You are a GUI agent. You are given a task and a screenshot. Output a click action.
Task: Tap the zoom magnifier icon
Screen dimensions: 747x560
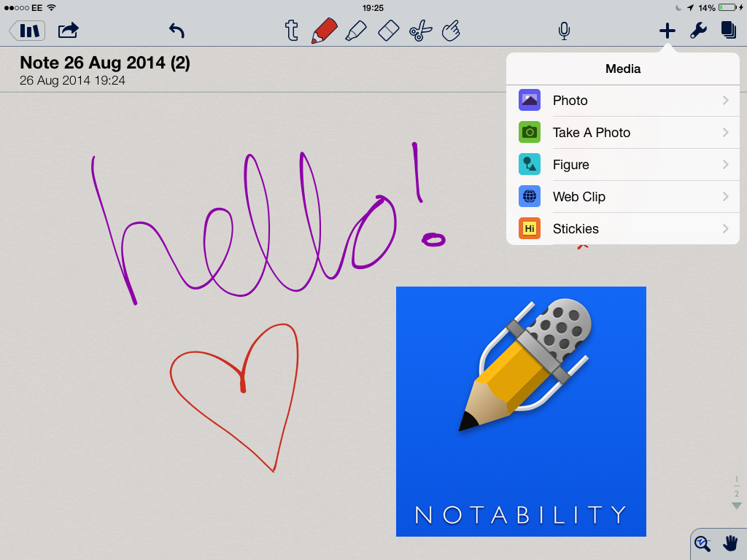pos(703,544)
